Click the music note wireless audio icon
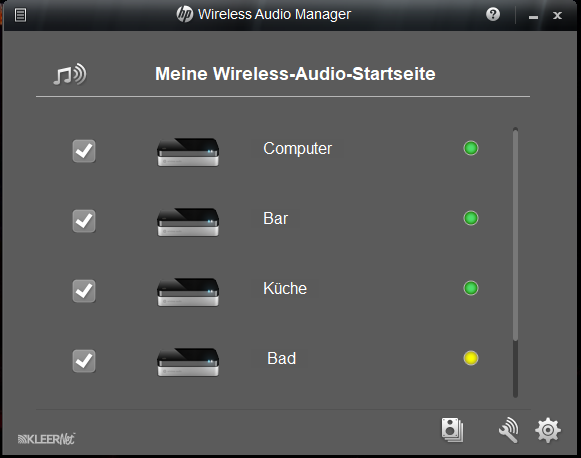The width and height of the screenshot is (581, 458). point(70,74)
